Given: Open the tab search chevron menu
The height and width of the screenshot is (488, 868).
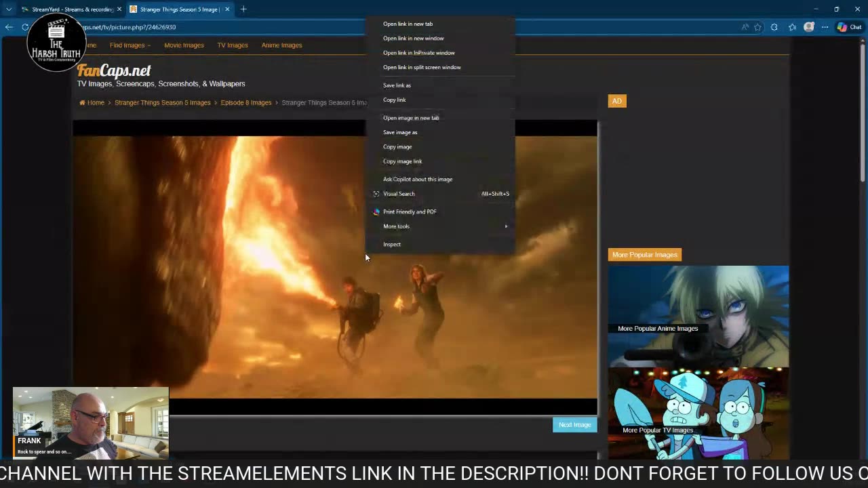Looking at the screenshot, I should coord(9,9).
